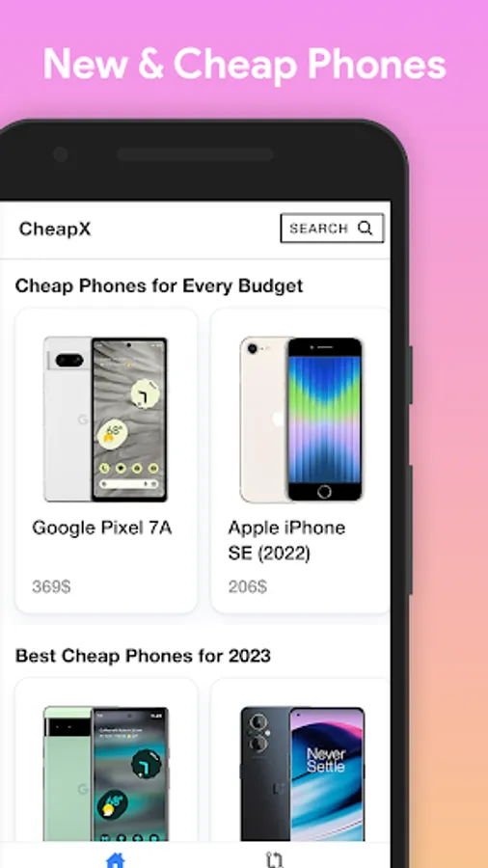This screenshot has width=488, height=868.
Task: Select Cheap Phones for Every Budget heading
Action: tap(159, 285)
